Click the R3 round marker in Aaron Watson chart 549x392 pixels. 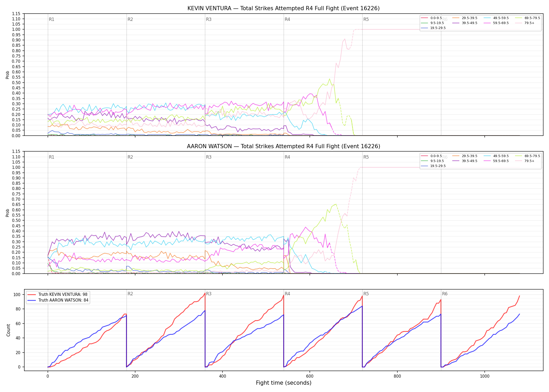(209, 157)
